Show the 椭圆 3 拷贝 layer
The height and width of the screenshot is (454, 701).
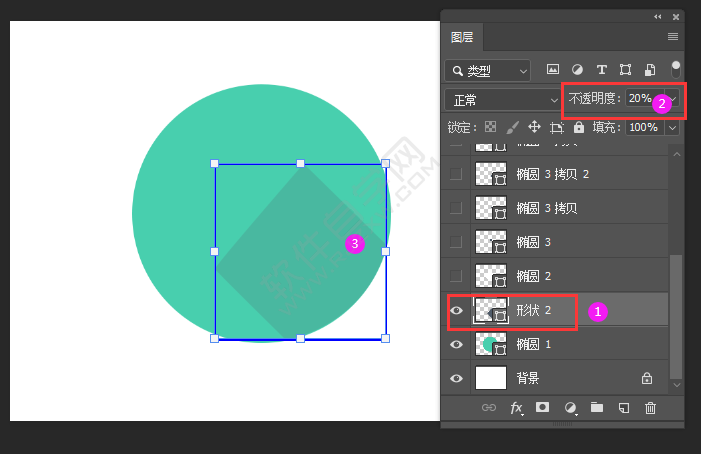(x=456, y=208)
